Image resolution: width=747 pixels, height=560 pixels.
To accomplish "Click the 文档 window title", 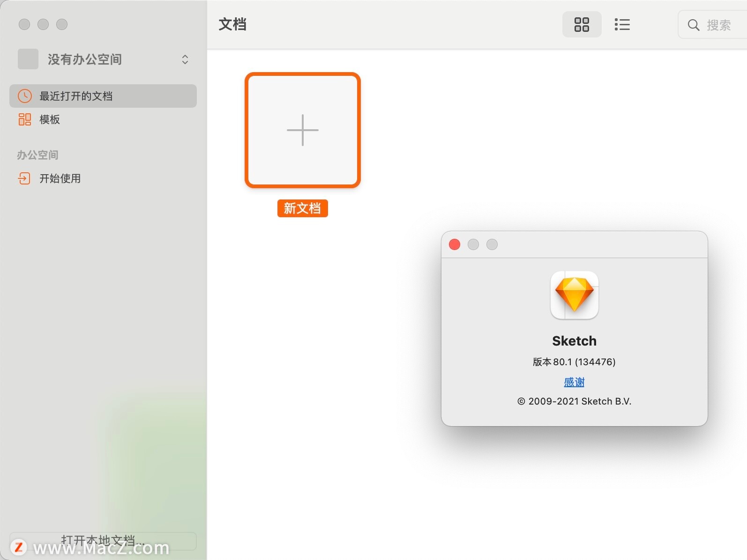I will (232, 24).
